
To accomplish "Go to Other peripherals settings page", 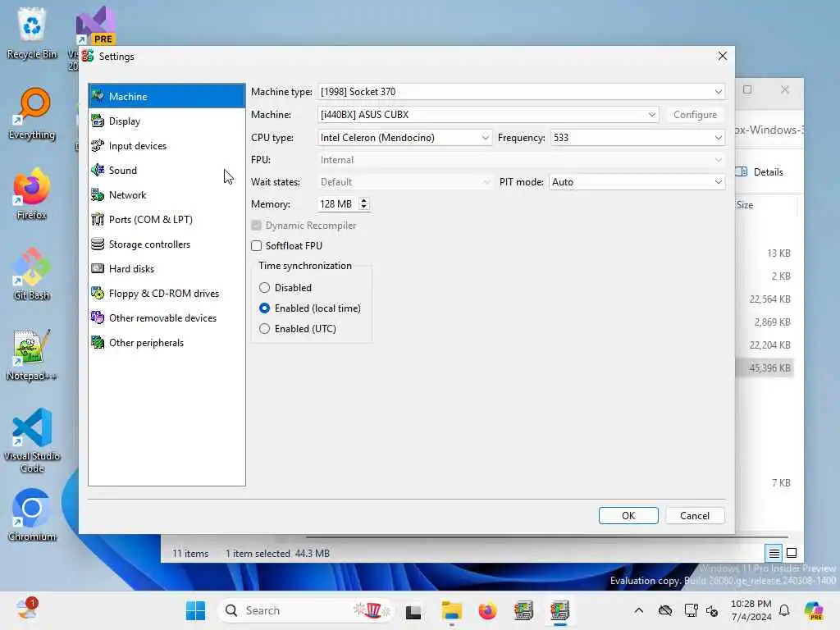I will pyautogui.click(x=167, y=342).
